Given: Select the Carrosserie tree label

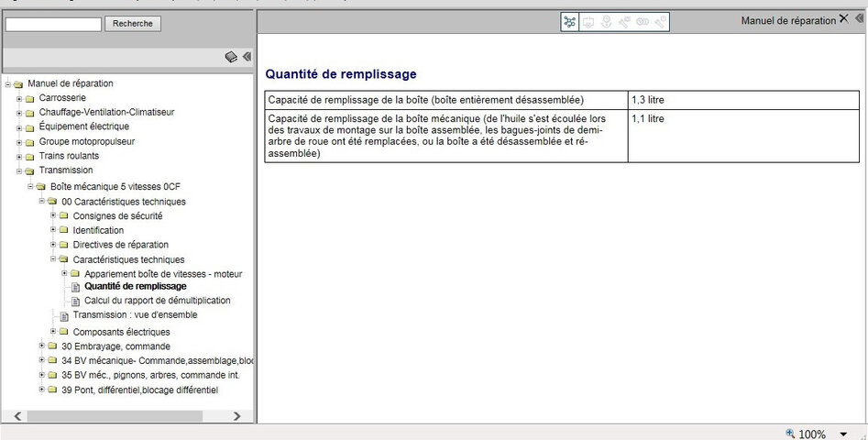Looking at the screenshot, I should 62,98.
